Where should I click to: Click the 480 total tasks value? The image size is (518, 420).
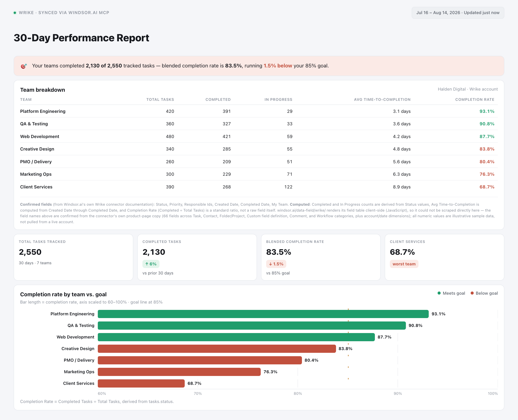click(x=170, y=136)
